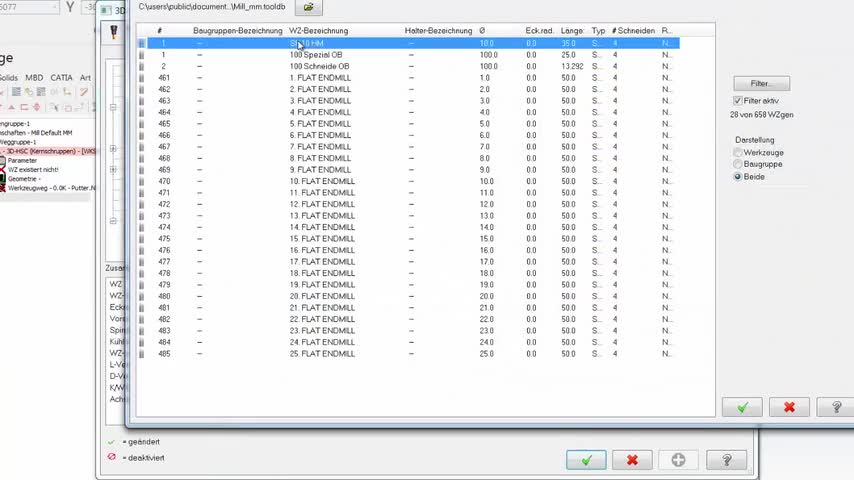Open Solids tab in main window
Screen dimensions: 854x480
pyautogui.click(x=9, y=78)
